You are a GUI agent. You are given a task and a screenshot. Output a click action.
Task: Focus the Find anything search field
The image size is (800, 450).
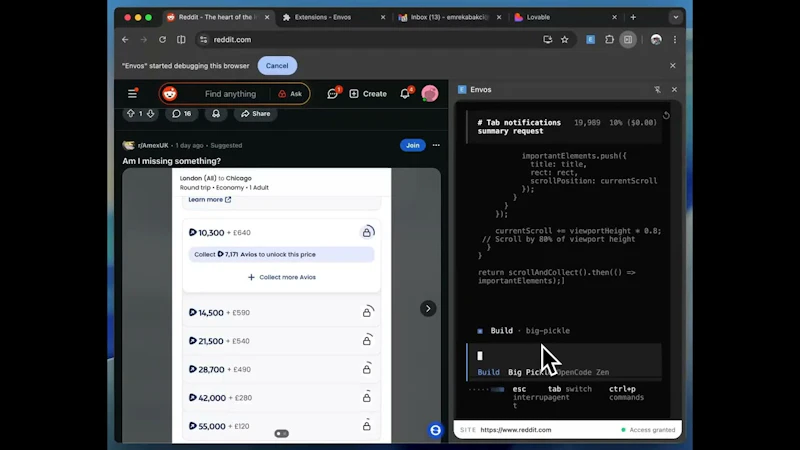[230, 94]
